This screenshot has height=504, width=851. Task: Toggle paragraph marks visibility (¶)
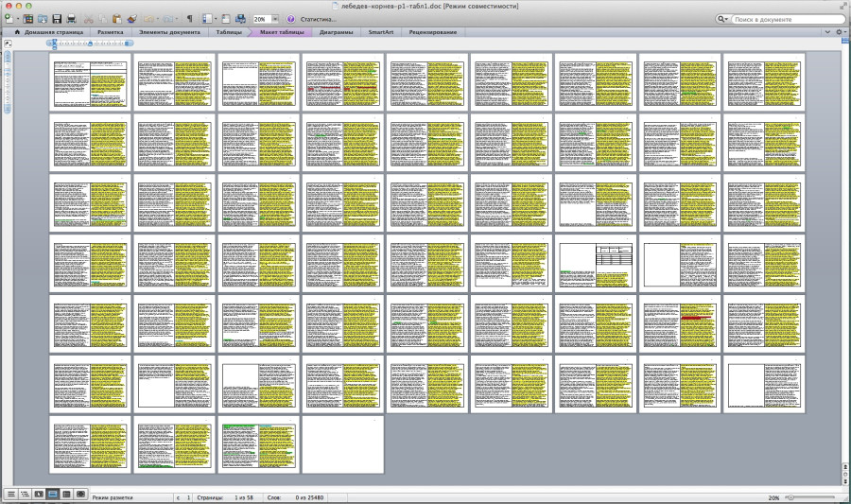(189, 19)
